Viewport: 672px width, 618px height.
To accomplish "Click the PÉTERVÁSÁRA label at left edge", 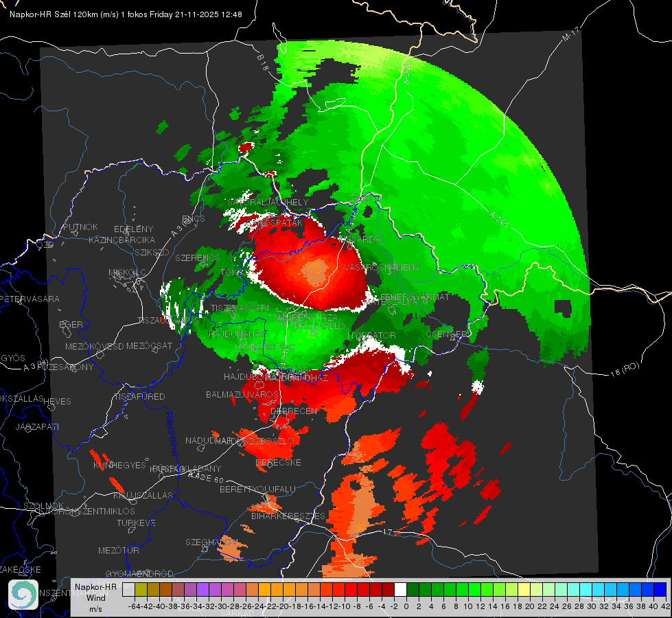I will pyautogui.click(x=30, y=299).
